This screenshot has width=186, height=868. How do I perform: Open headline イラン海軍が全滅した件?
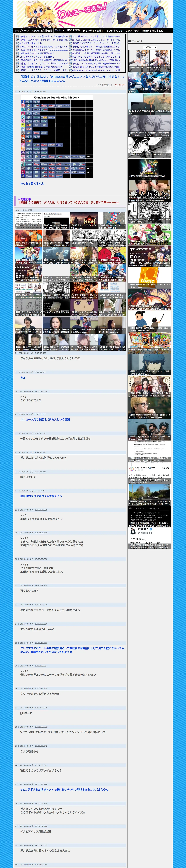click(x=30, y=43)
